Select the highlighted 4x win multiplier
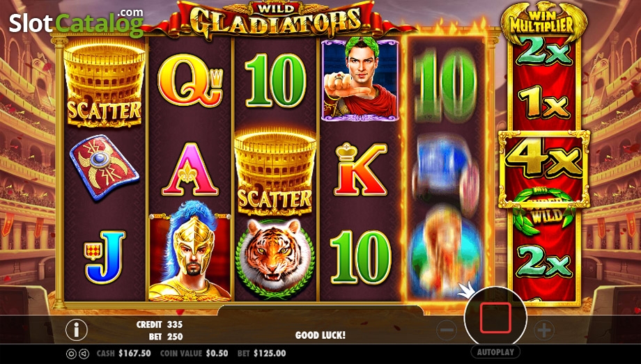The width and height of the screenshot is (641, 364). pos(543,168)
